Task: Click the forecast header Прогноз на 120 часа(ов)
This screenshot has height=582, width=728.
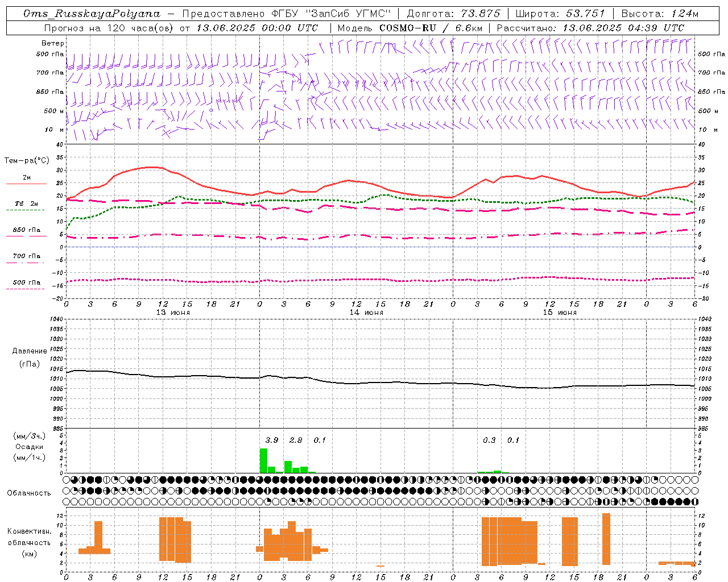Action: [109, 28]
